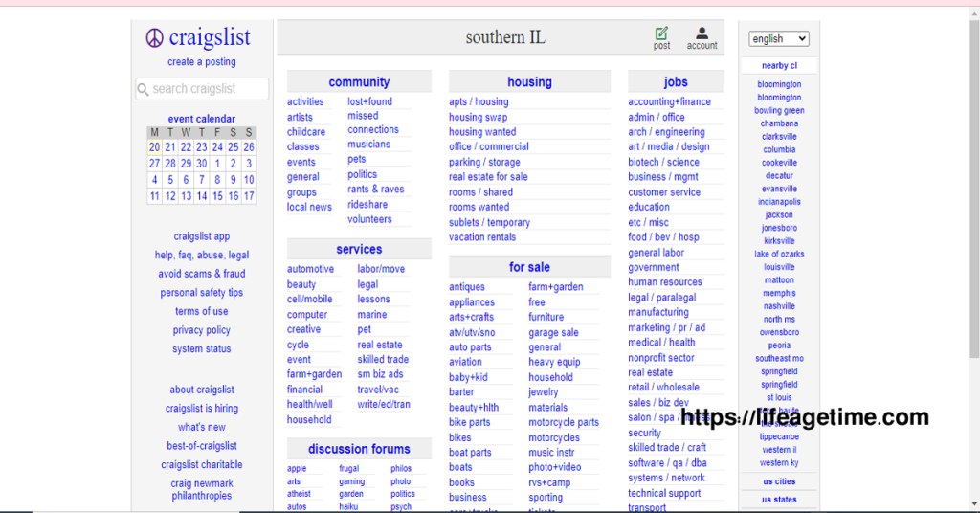This screenshot has height=513, width=980.
Task: Check the system status link
Action: tap(202, 349)
